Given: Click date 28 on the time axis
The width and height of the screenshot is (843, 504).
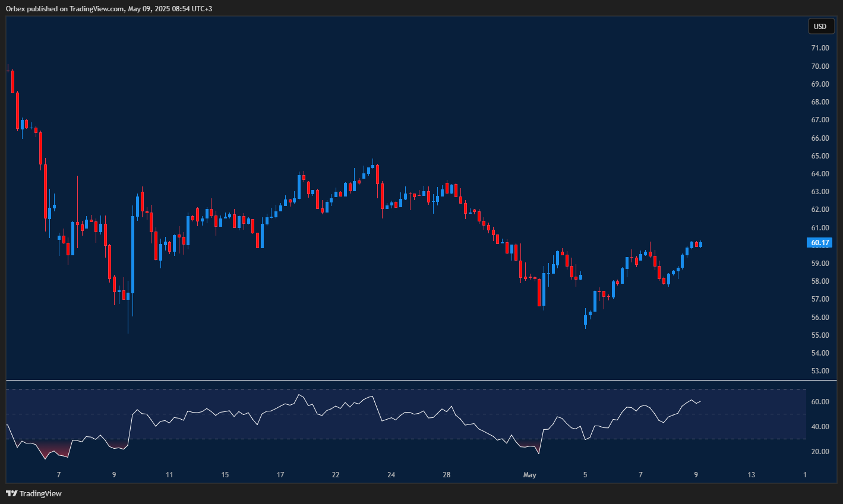Looking at the screenshot, I should (x=447, y=475).
